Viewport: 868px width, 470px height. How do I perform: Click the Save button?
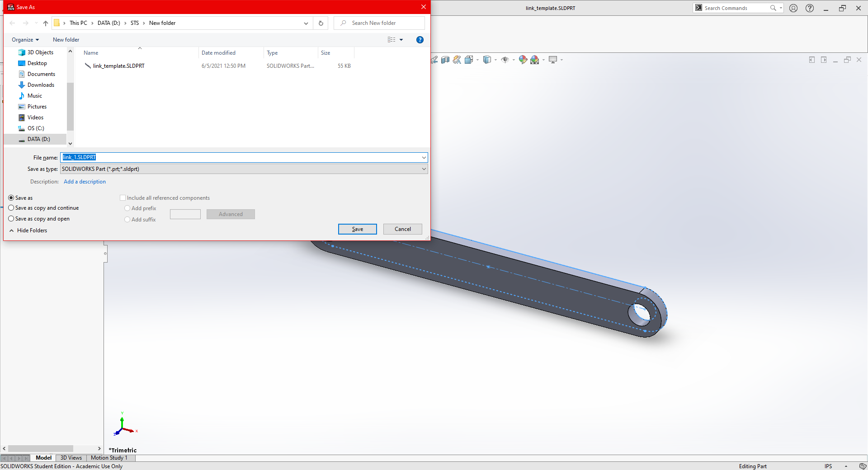coord(357,229)
